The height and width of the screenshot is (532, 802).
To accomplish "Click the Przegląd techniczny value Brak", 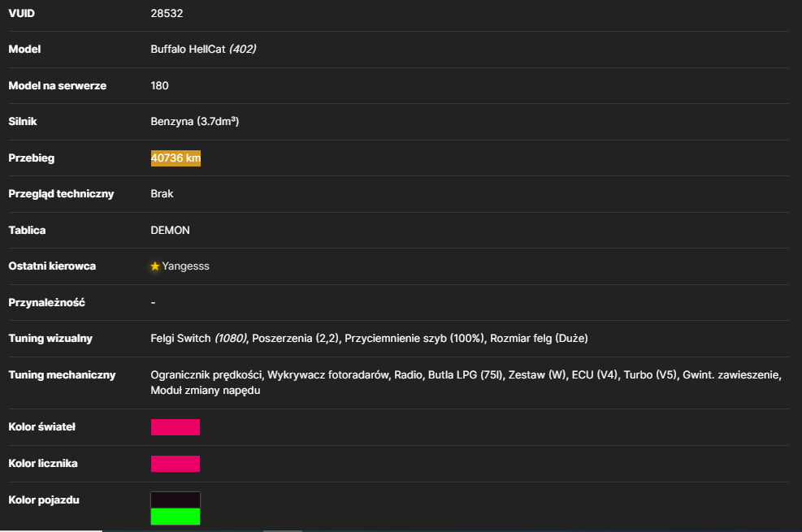I will 162,193.
